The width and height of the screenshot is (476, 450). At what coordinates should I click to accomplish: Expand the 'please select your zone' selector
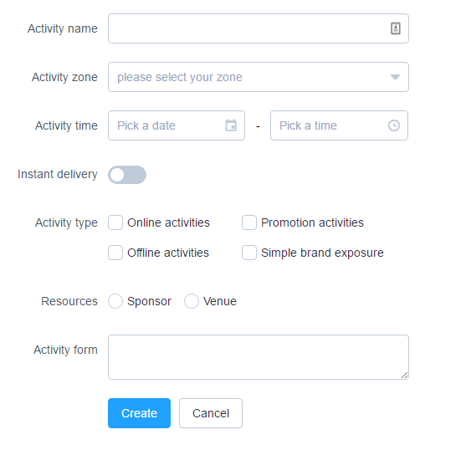point(258,77)
